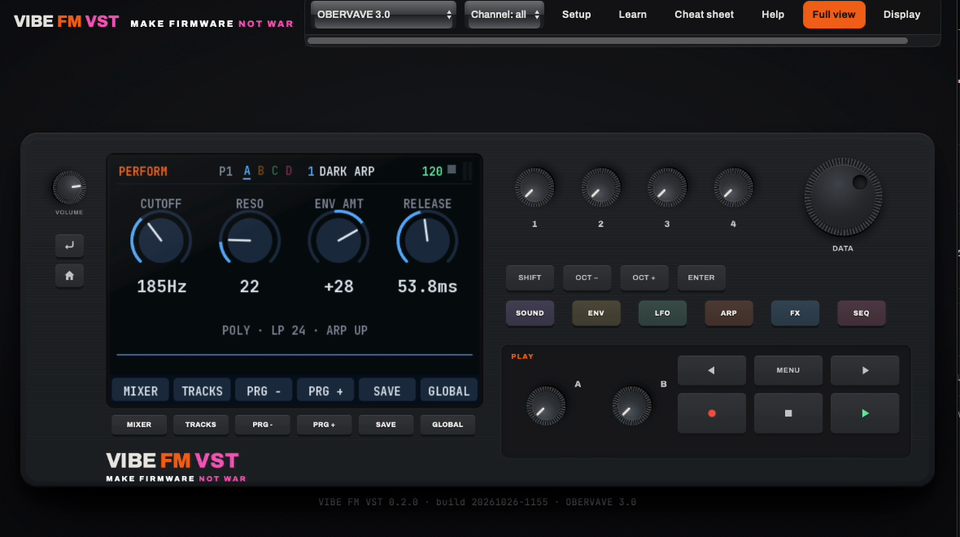The image size is (960, 537).
Task: Click the PERFORM page title
Action: point(143,171)
